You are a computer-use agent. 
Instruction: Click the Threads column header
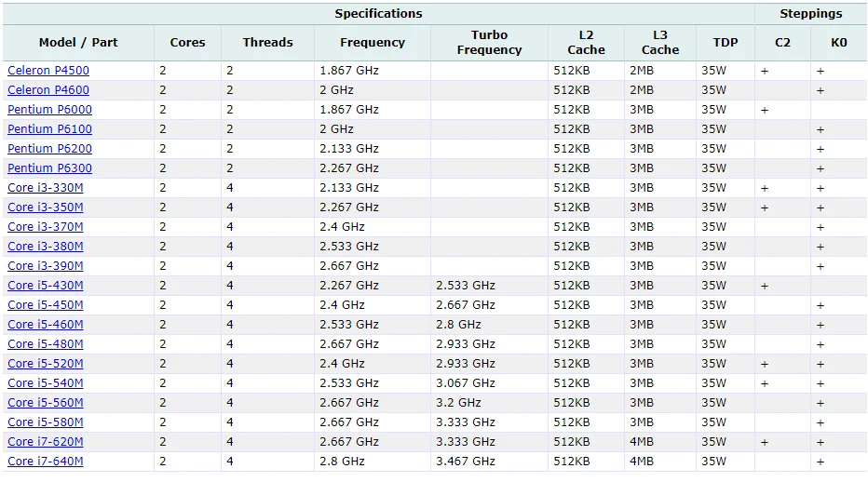tap(267, 43)
